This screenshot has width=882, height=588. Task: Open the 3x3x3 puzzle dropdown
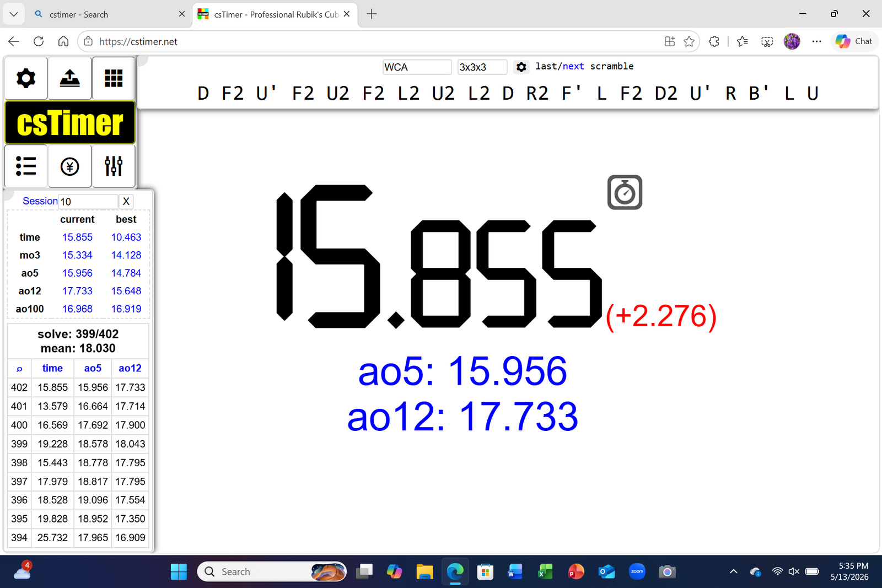pos(482,67)
